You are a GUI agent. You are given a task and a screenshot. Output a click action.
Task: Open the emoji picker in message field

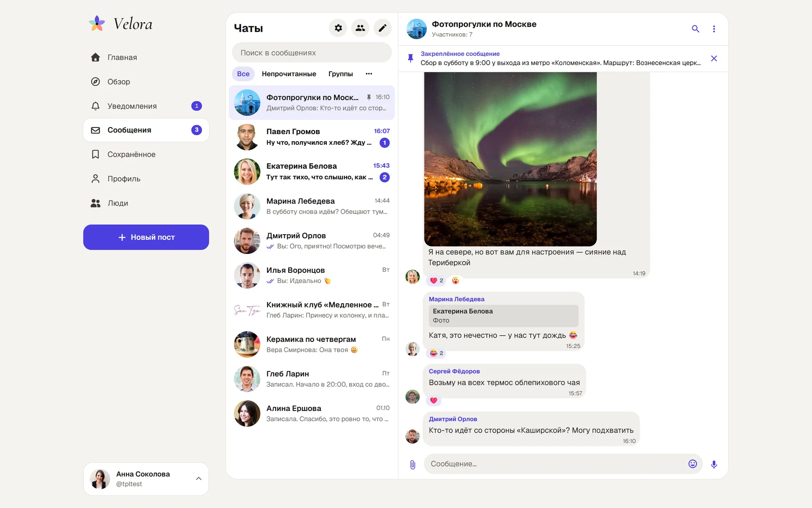pyautogui.click(x=692, y=464)
